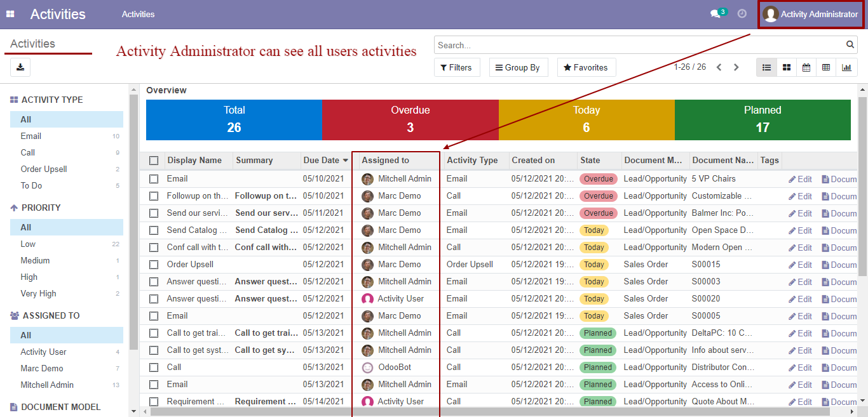The image size is (868, 417).
Task: Open the Favorites dropdown
Action: [x=587, y=67]
